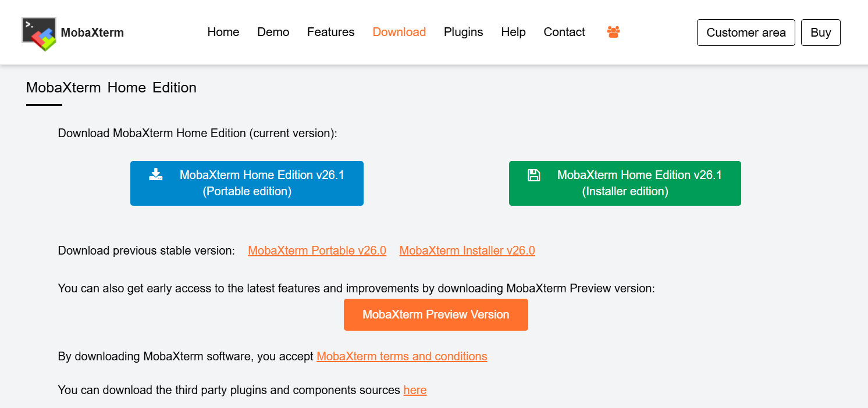Open the Plugins navigation item
The width and height of the screenshot is (868, 408).
(x=463, y=32)
